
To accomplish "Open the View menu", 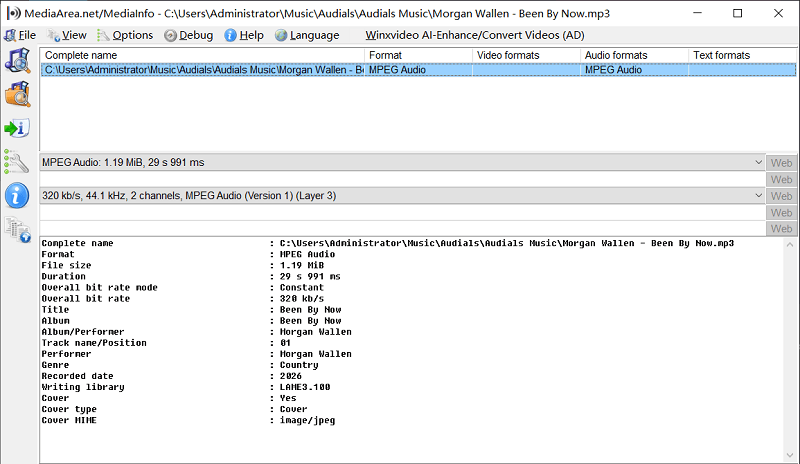I will tap(67, 35).
